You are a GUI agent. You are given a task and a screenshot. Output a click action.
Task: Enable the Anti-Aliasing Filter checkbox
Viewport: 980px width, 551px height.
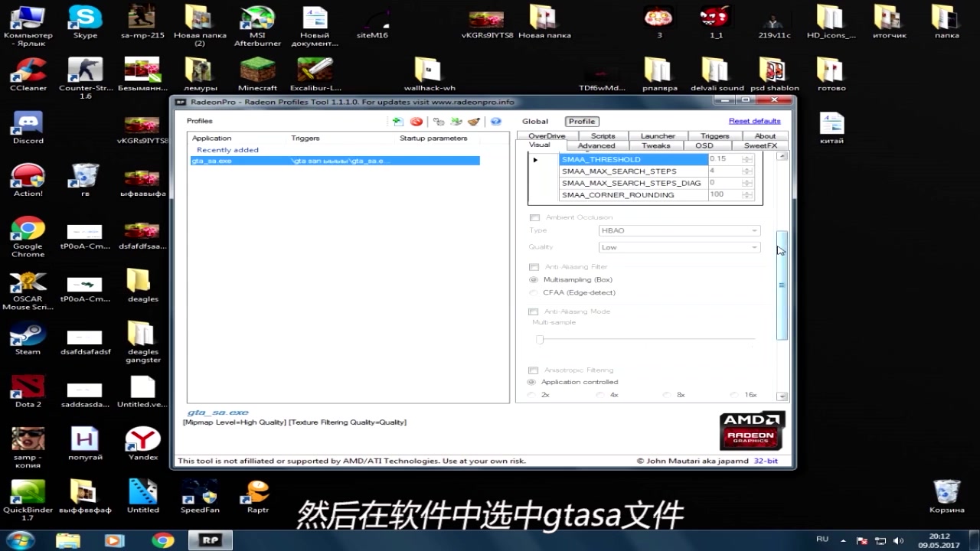[x=534, y=267]
